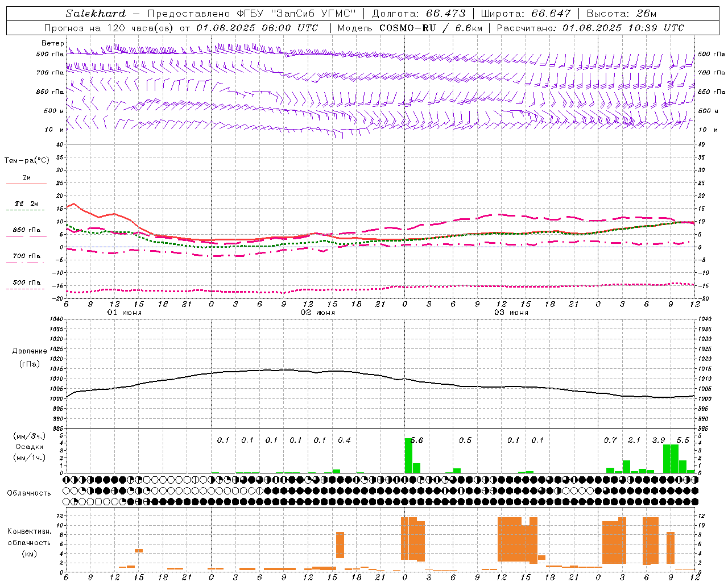Viewport: 728px width, 582px height.
Task: Click the Td 2м legend entry
Action: pos(26,203)
